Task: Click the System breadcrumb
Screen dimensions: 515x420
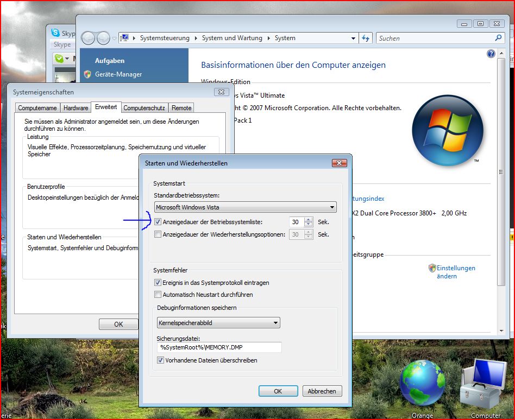Action: coord(285,38)
